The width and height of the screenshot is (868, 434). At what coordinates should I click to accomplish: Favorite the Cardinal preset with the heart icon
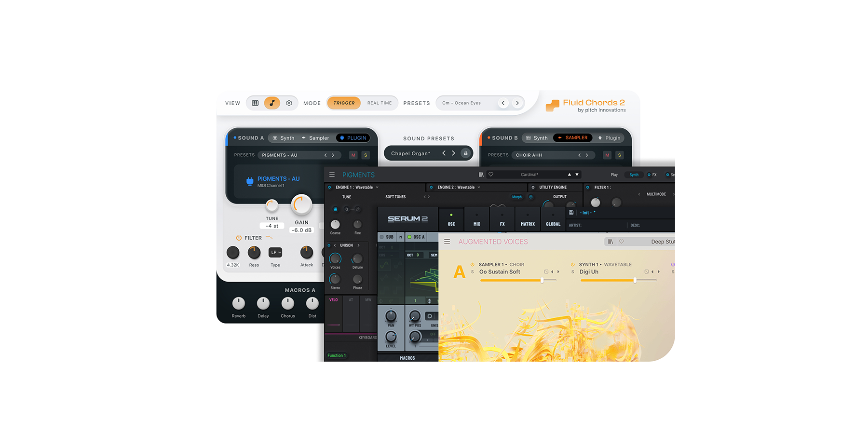(x=491, y=175)
